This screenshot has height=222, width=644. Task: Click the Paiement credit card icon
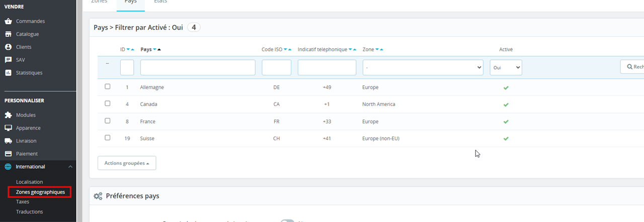[x=8, y=154]
